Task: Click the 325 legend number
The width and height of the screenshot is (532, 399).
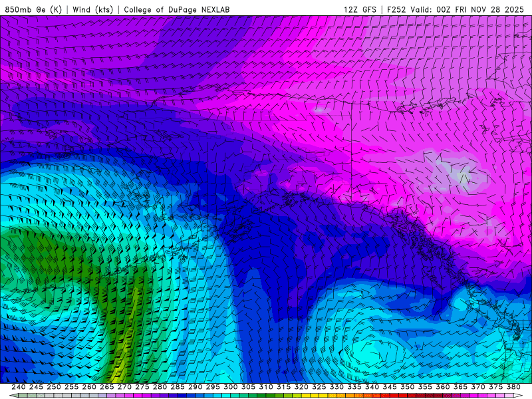Action: (x=319, y=387)
